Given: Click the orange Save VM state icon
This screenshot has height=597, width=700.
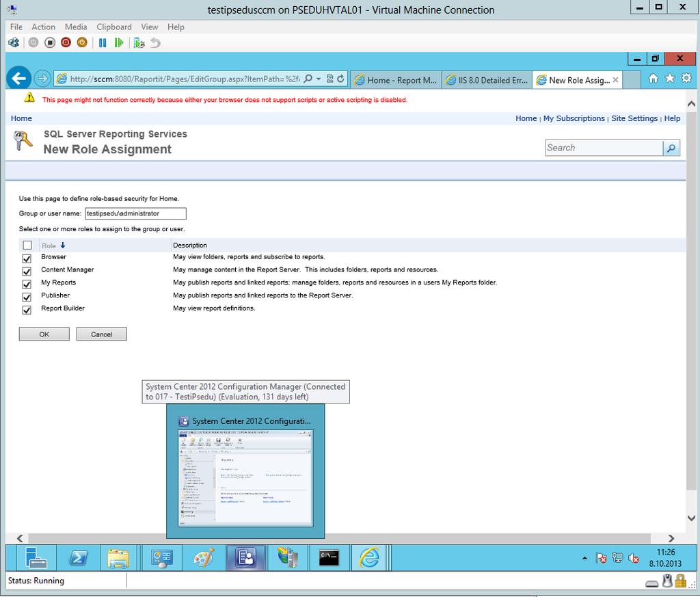Looking at the screenshot, I should pyautogui.click(x=82, y=43).
